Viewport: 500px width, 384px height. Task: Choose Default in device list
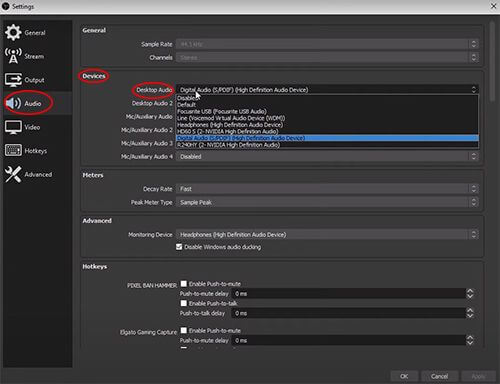[327, 105]
